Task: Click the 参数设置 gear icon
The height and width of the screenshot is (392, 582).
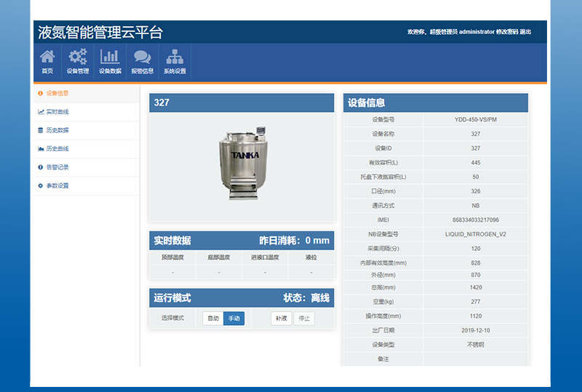Action: point(41,185)
